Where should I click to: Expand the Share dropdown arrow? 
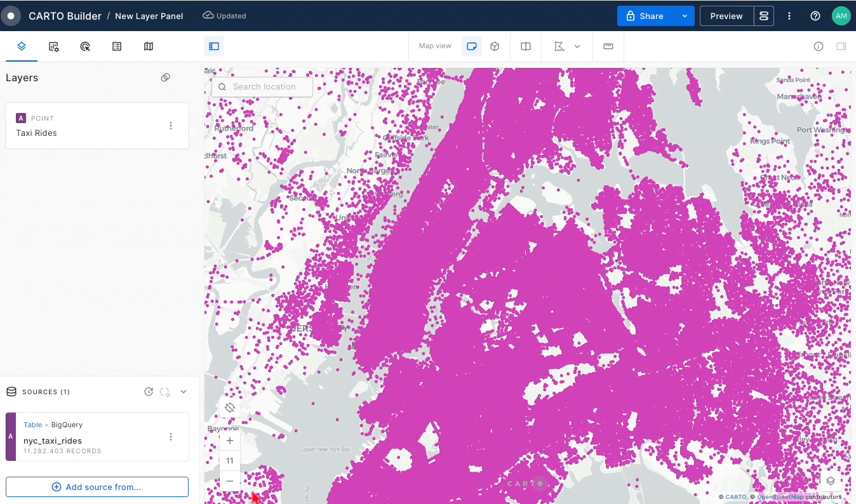pyautogui.click(x=685, y=16)
